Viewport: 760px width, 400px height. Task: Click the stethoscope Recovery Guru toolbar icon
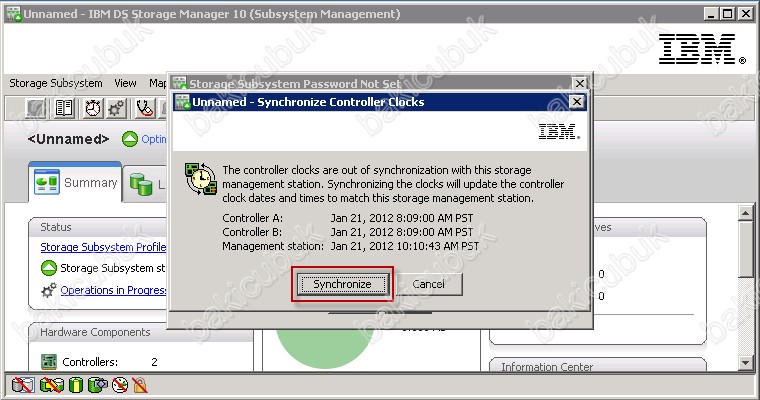[144, 108]
